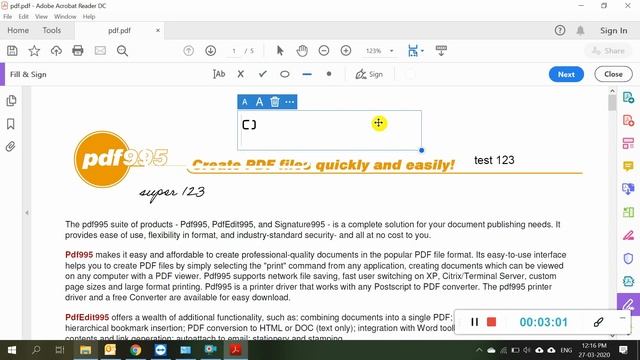Click the scrolling mode keyboard icon

click(441, 51)
